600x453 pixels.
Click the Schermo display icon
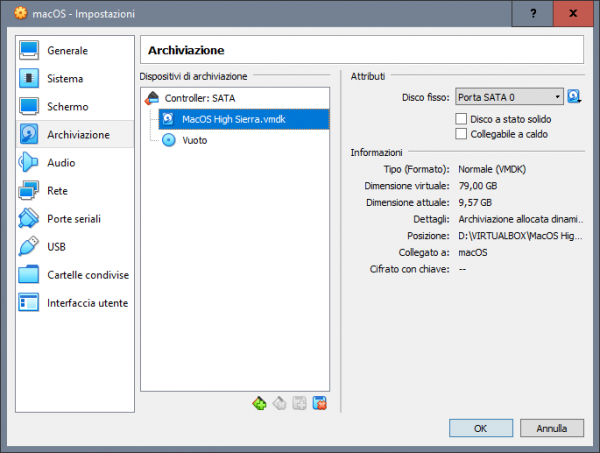click(x=29, y=106)
